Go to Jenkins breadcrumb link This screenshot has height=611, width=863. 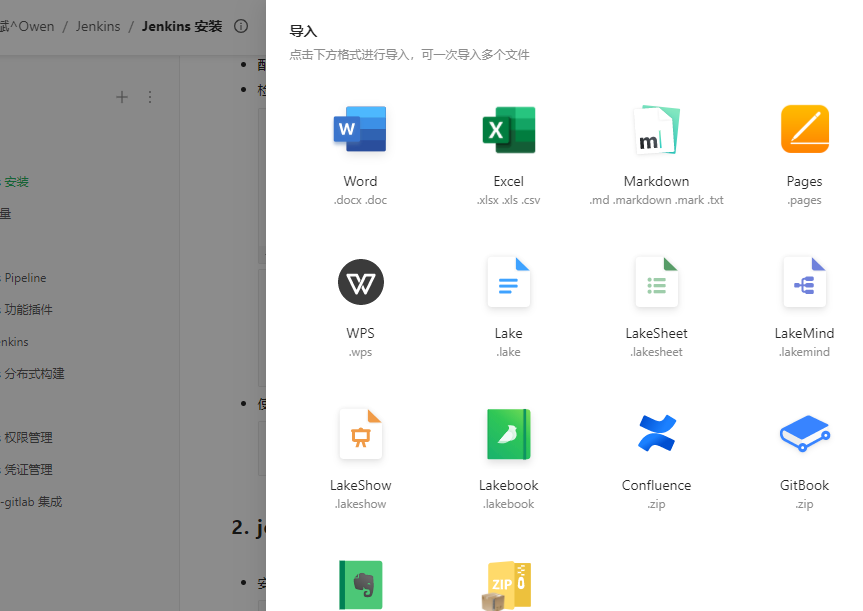pos(98,26)
